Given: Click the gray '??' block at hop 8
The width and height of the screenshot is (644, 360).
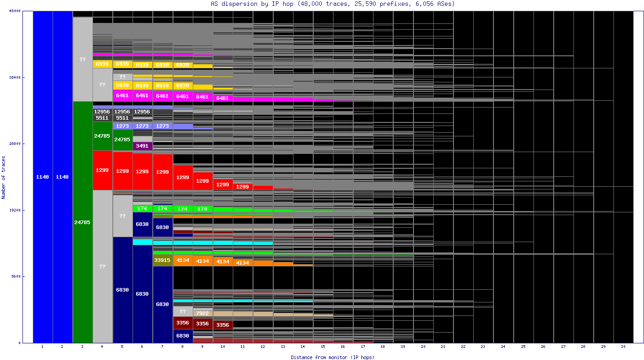Looking at the screenshot, I should pyautogui.click(x=182, y=311).
